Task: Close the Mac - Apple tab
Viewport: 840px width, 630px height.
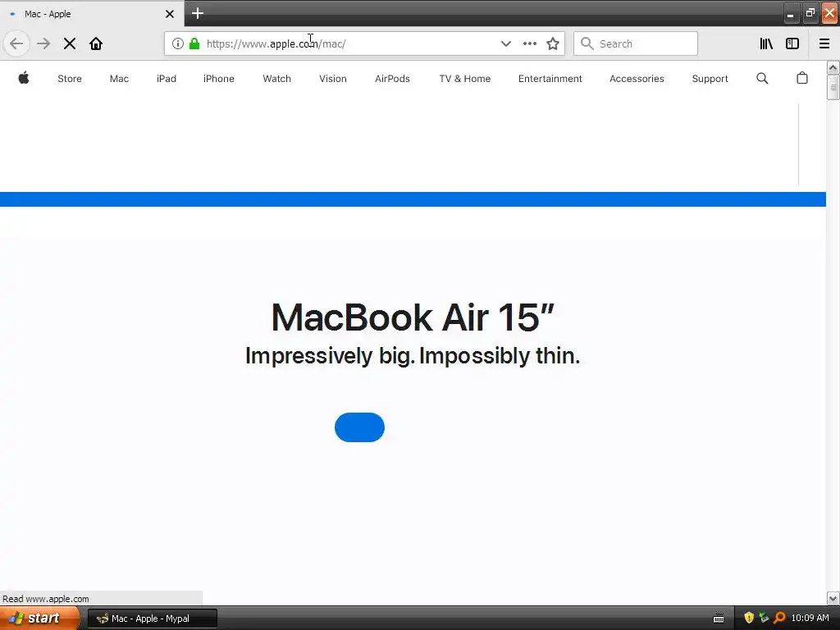Action: pyautogui.click(x=170, y=14)
